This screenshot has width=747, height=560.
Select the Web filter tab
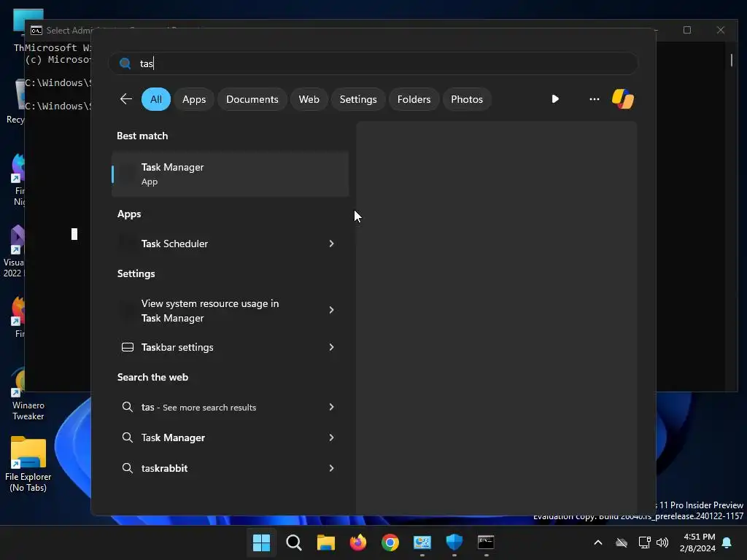coord(309,99)
